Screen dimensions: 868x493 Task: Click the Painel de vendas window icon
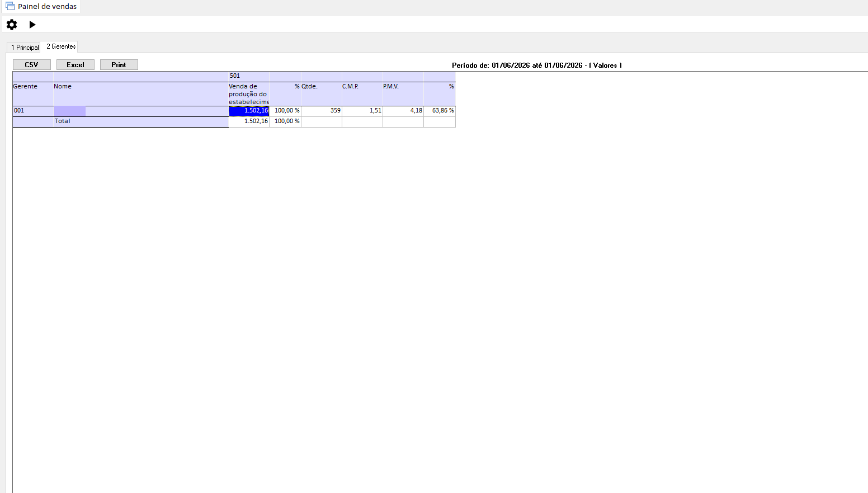10,6
